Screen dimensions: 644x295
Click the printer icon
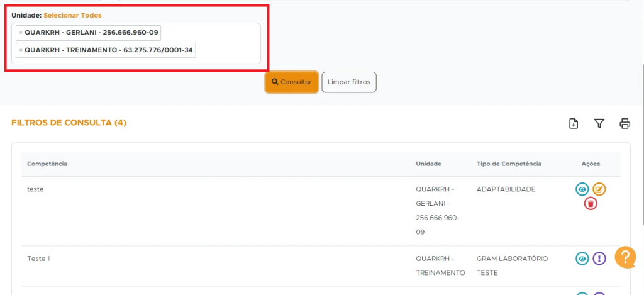pyautogui.click(x=625, y=124)
